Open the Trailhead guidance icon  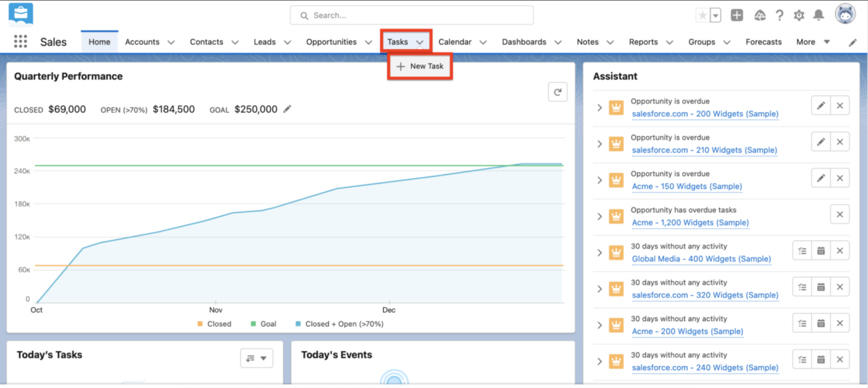760,15
